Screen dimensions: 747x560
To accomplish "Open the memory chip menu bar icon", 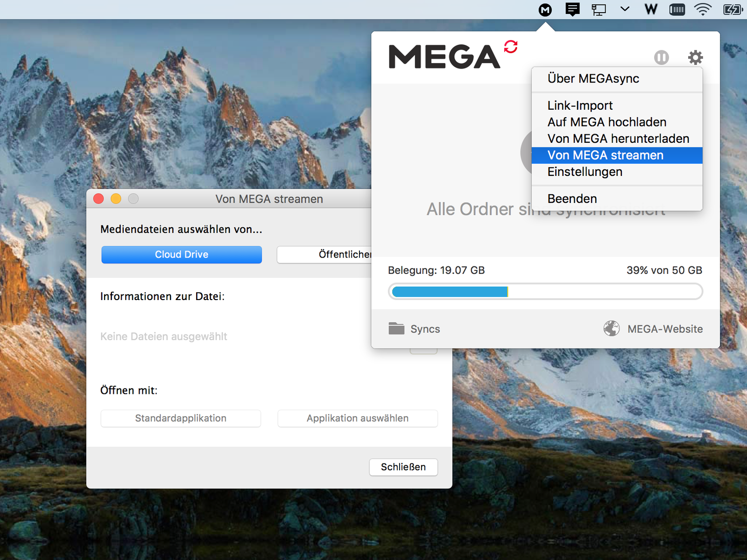I will point(677,10).
